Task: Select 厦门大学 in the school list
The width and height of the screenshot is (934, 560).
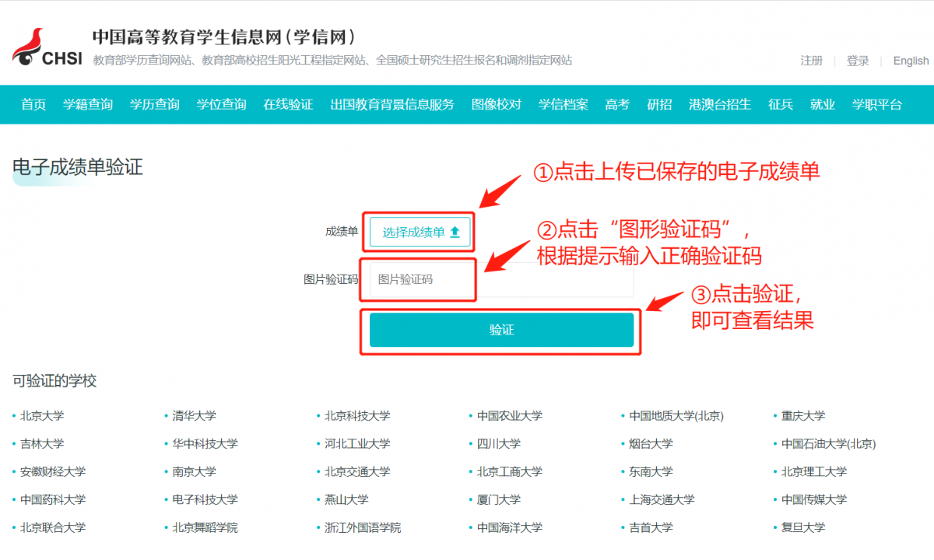Action: (499, 500)
